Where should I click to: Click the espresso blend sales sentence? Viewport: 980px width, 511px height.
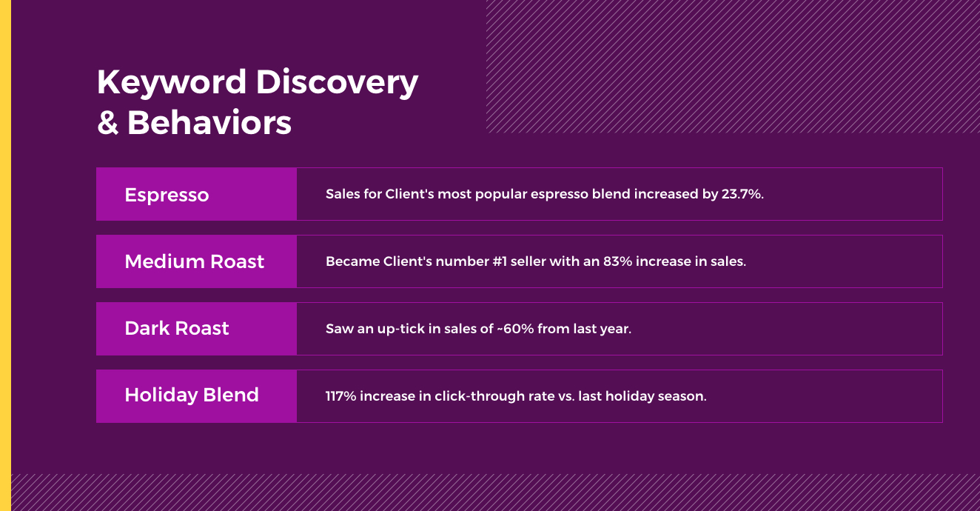pyautogui.click(x=544, y=194)
